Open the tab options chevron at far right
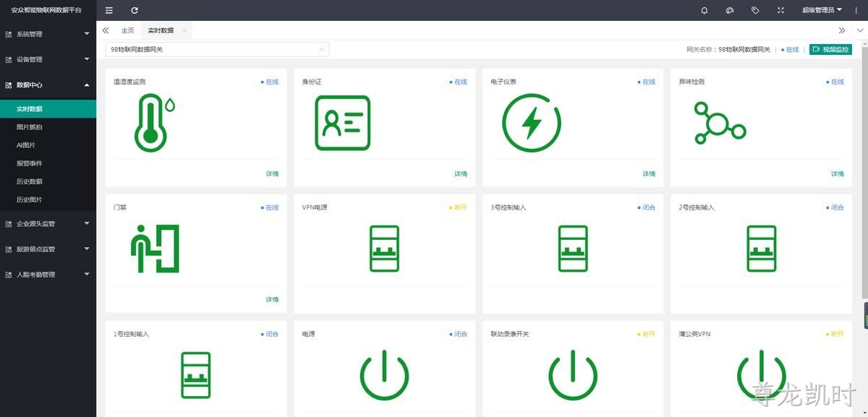The image size is (868, 417). 859,30
